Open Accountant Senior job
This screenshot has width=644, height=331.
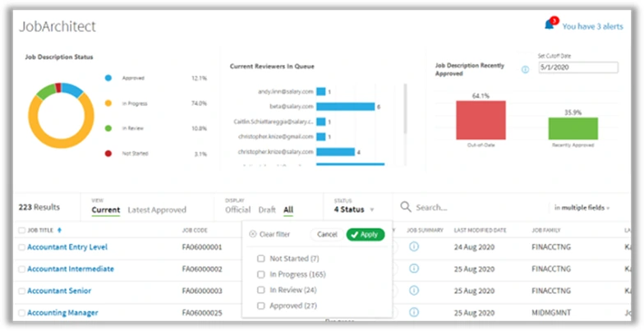(59, 291)
